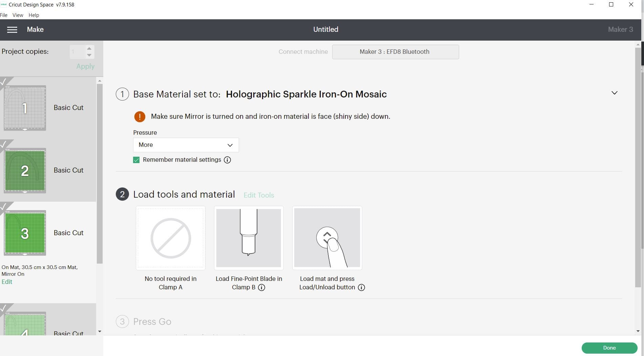Click the Load mat finger-press illustration
This screenshot has width=644, height=356.
[x=327, y=238]
